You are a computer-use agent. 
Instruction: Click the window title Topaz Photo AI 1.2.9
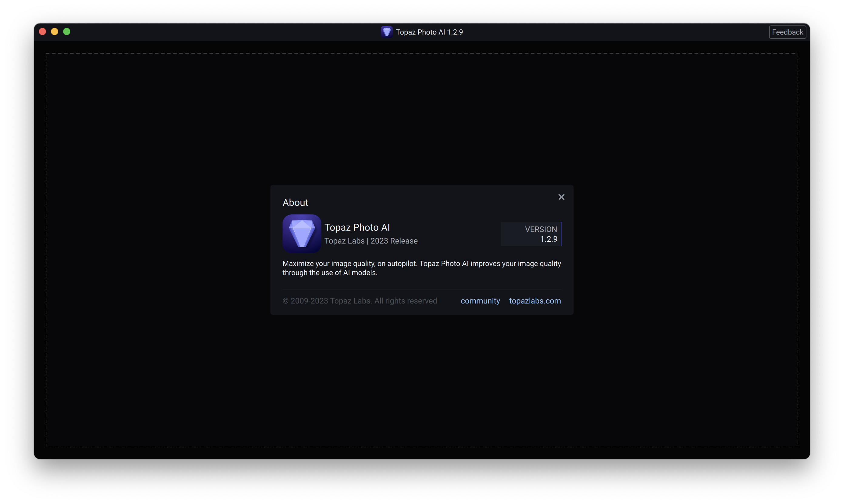(429, 32)
